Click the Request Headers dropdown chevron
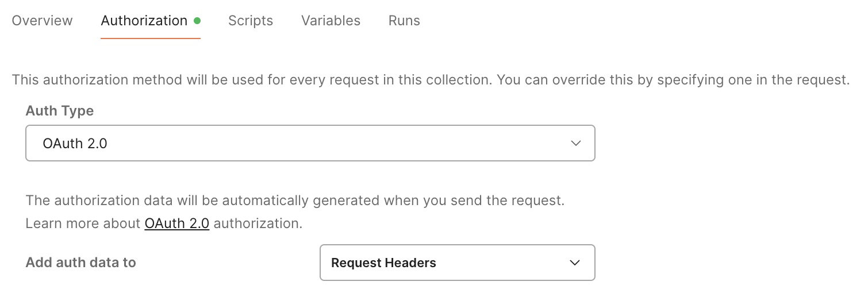 point(574,263)
